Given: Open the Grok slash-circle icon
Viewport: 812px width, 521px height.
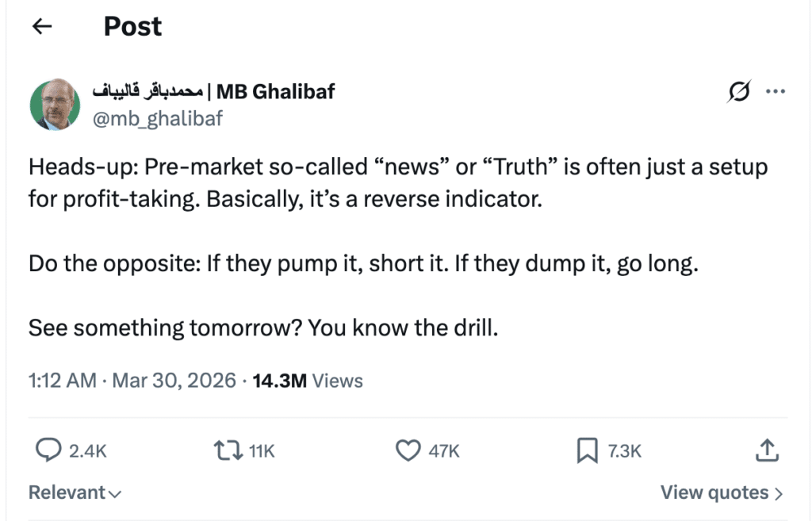Looking at the screenshot, I should (738, 93).
